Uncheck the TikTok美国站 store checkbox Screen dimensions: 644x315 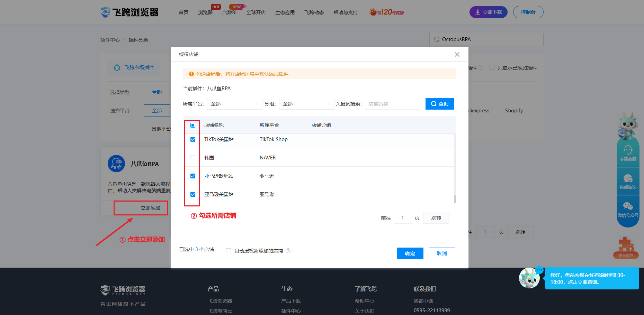tap(193, 139)
